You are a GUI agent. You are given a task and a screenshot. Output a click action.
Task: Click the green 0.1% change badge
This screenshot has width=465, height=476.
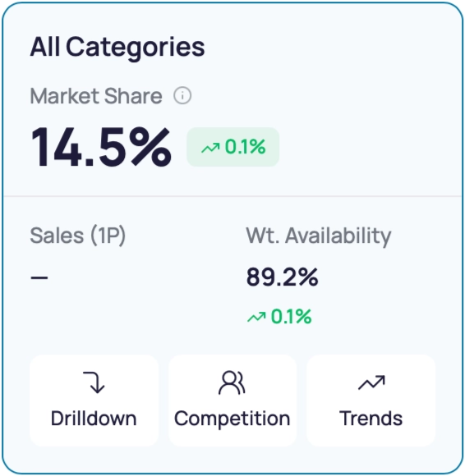point(232,147)
